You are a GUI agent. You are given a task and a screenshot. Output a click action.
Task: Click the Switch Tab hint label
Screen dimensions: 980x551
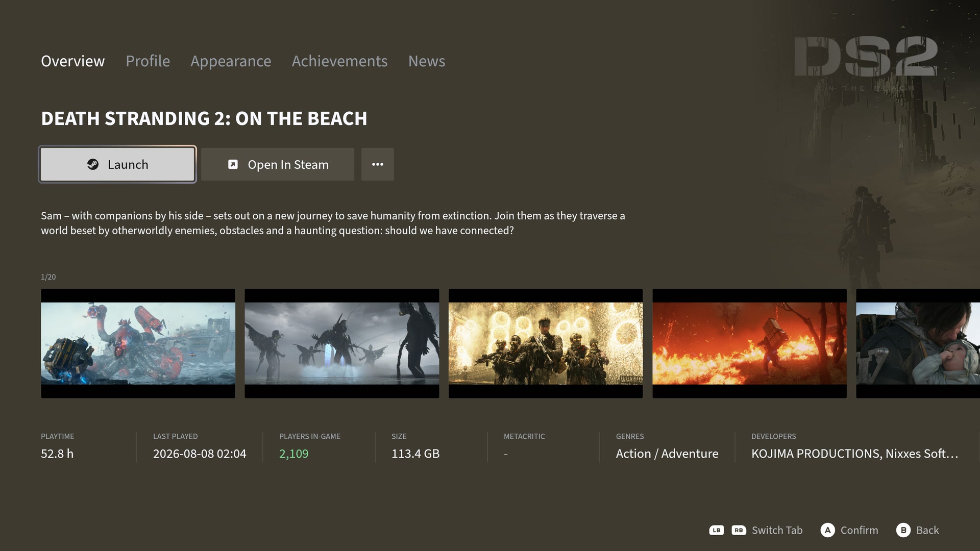pyautogui.click(x=777, y=530)
